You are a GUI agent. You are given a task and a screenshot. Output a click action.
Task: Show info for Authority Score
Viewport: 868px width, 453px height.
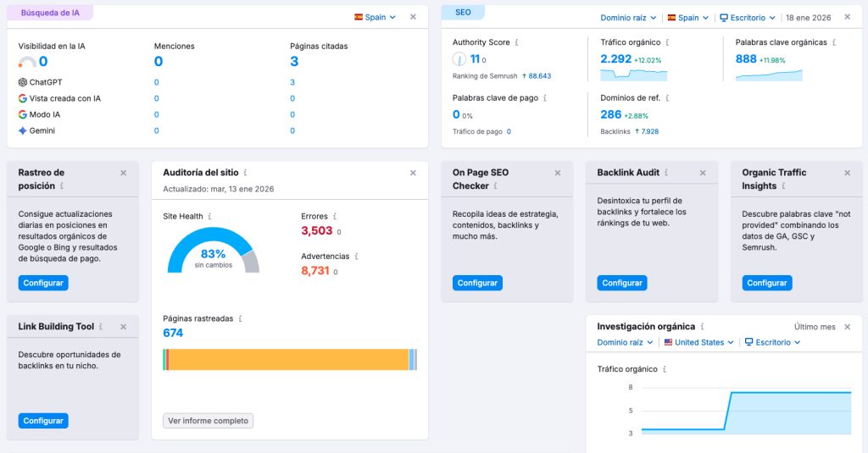[x=516, y=42]
